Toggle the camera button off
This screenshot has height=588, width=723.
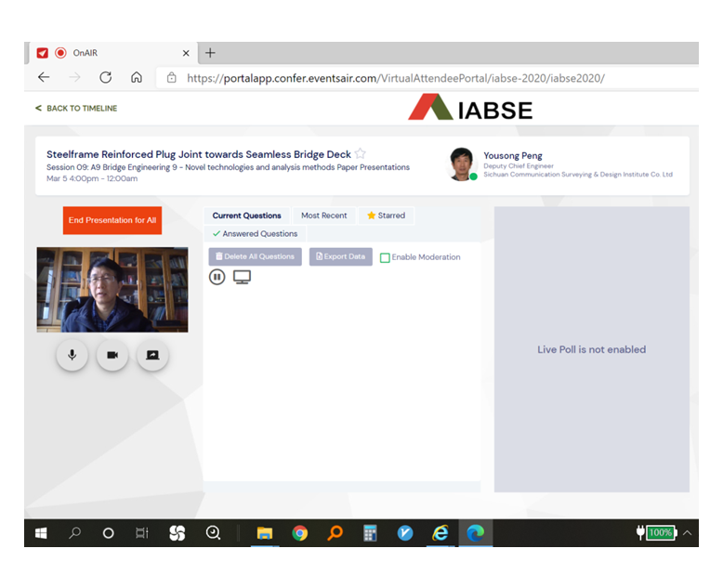(112, 356)
